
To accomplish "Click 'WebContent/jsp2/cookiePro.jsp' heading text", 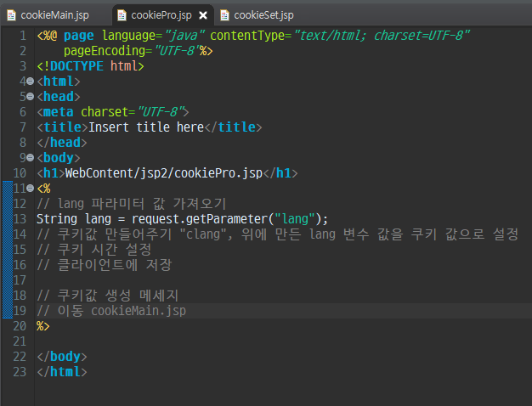I will pos(164,173).
